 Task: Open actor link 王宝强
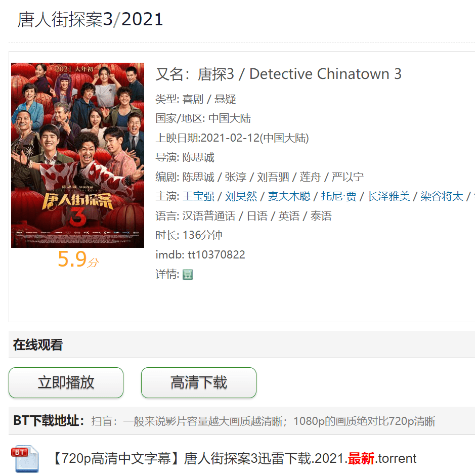[198, 196]
